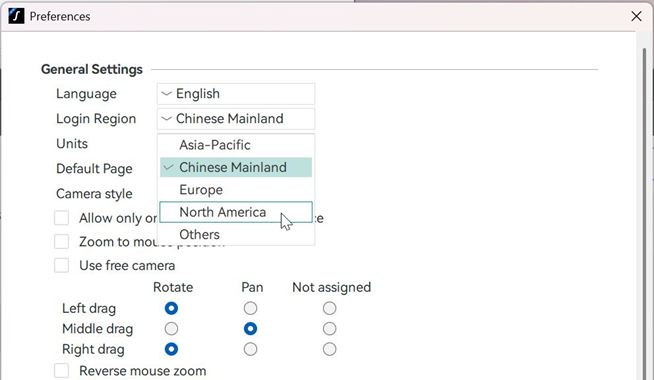Pick Others in the region list
This screenshot has height=380, width=654.
click(236, 234)
